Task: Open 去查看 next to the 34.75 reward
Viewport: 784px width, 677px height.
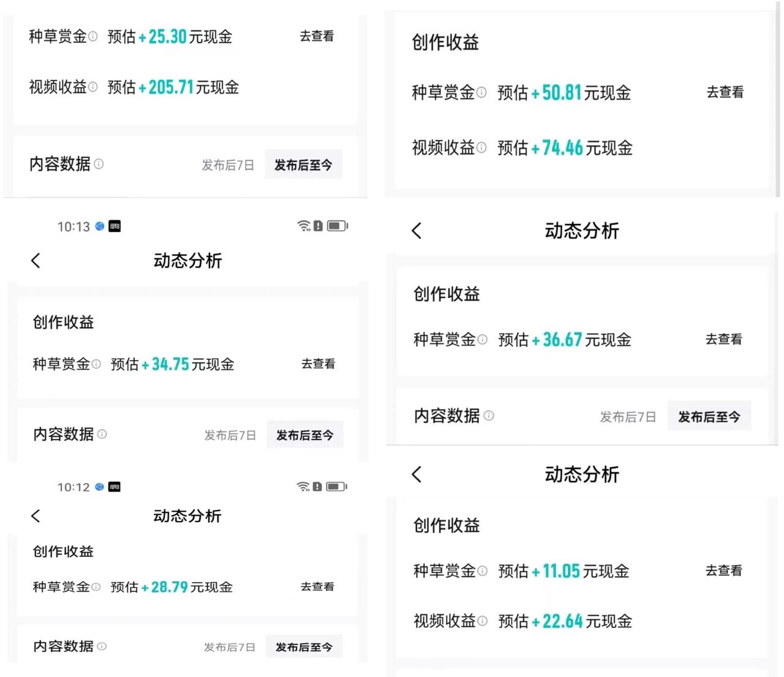Action: [x=318, y=364]
